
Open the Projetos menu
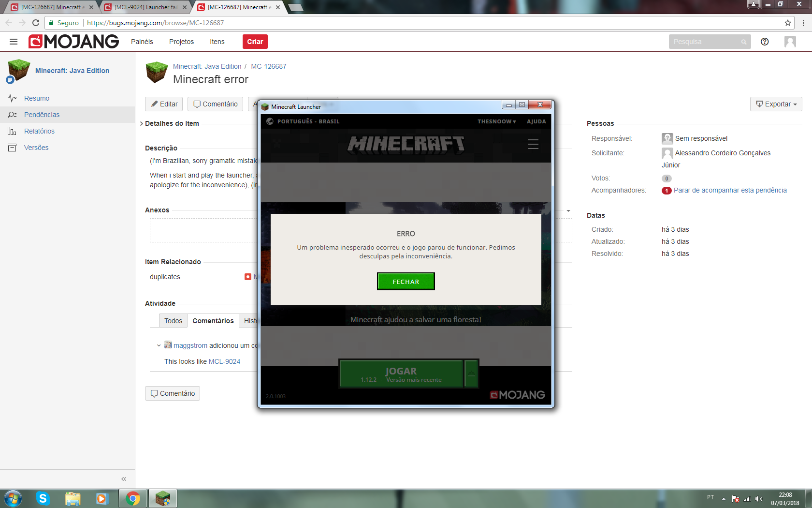pyautogui.click(x=182, y=42)
